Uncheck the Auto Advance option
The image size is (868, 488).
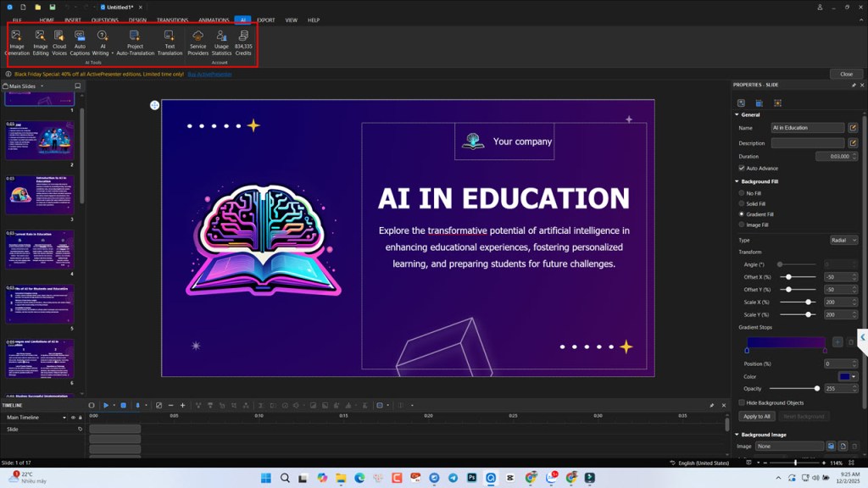coord(741,168)
